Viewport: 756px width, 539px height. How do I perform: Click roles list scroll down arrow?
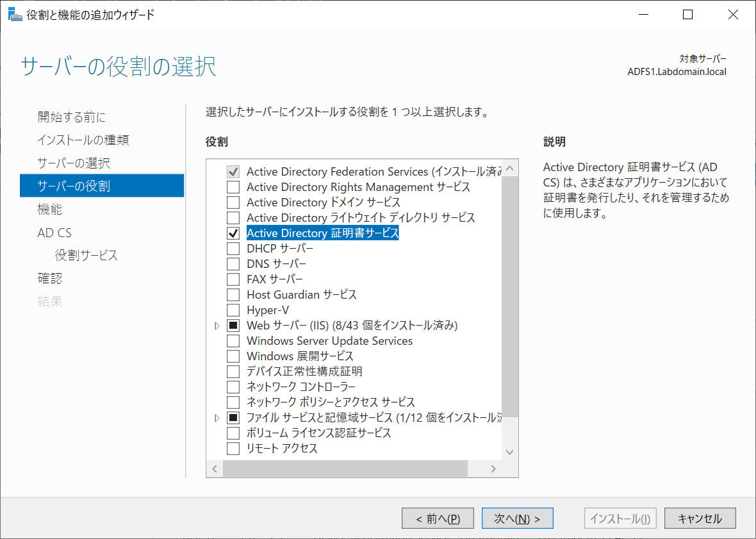510,452
